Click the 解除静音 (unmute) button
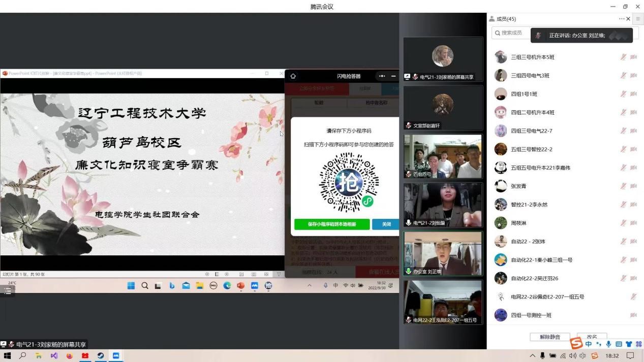The height and width of the screenshot is (362, 644). [550, 337]
